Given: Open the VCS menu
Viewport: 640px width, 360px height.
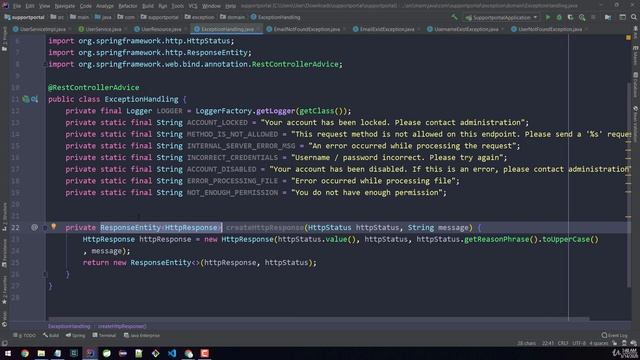Looking at the screenshot, I should (x=193, y=6).
